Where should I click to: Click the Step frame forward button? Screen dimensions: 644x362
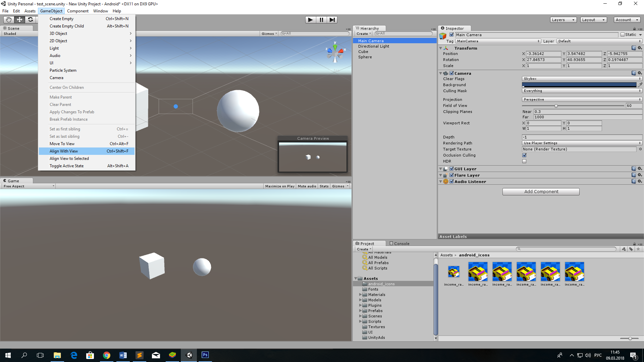(332, 19)
